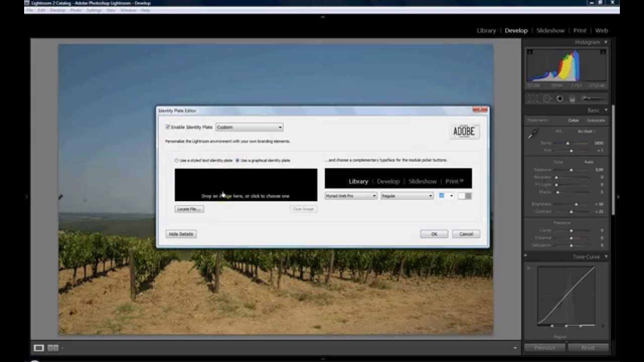Select the red eye correction tool icon

[x=559, y=99]
